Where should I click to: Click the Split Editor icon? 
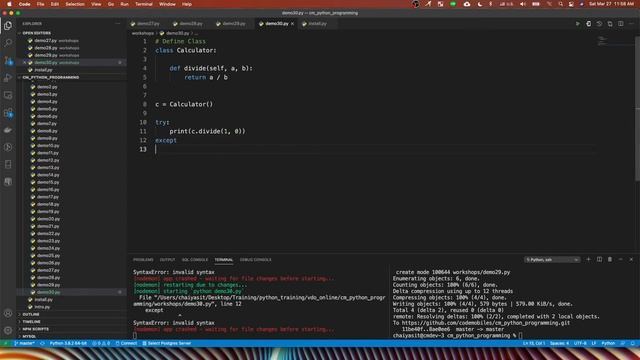tap(620, 24)
